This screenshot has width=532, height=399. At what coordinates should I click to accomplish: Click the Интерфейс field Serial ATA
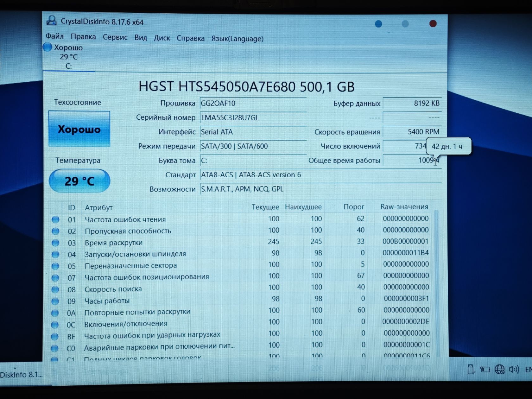(x=253, y=132)
